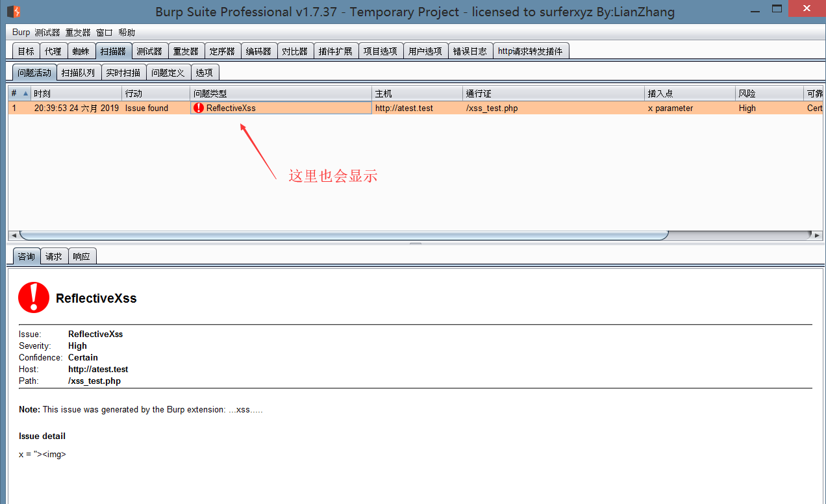Open the http请求转发插件 tab
826x504 pixels.
[531, 51]
